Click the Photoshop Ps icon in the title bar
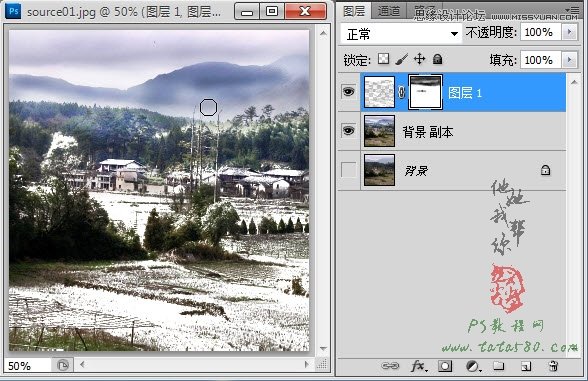Screen dimensions: 588x381 14,11
